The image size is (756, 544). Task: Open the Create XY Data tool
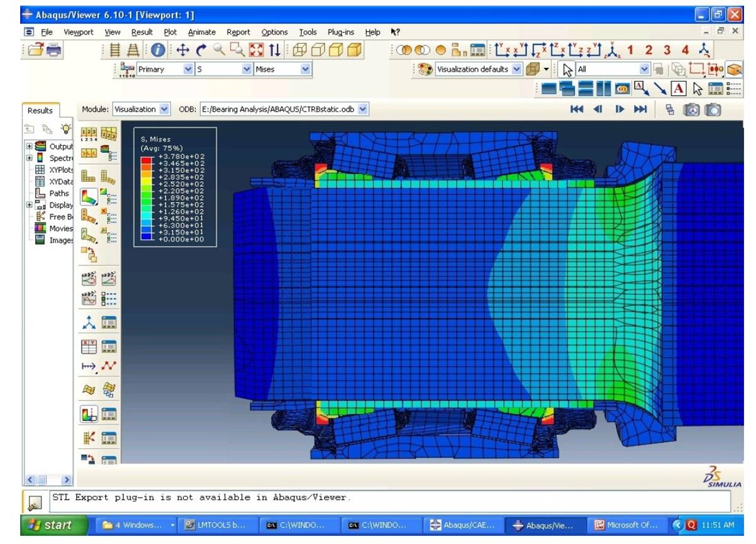pos(89,345)
